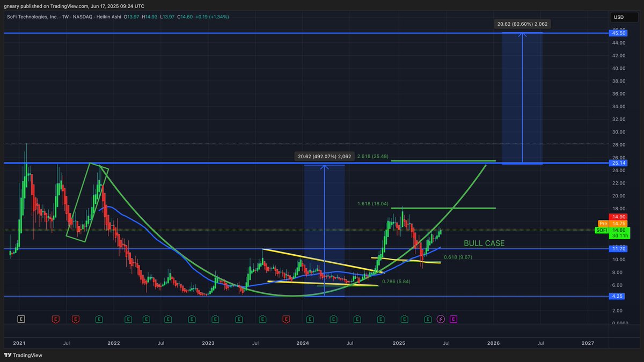Click the BULL CASE text annotation
The width and height of the screenshot is (644, 362).
(x=484, y=243)
